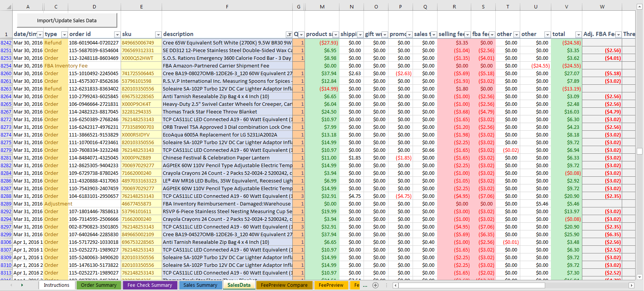This screenshot has width=644, height=291.
Task: Click the Adj. FBA Fee filter arrow
Action: (618, 35)
